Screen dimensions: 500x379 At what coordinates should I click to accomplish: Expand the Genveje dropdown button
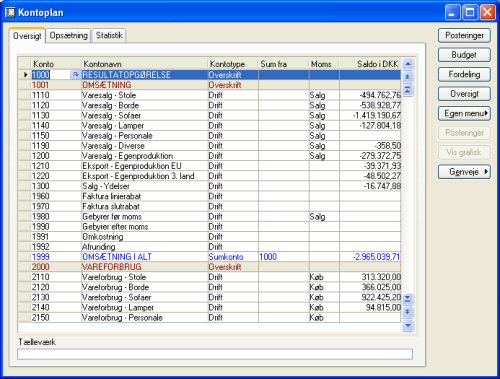(x=464, y=172)
